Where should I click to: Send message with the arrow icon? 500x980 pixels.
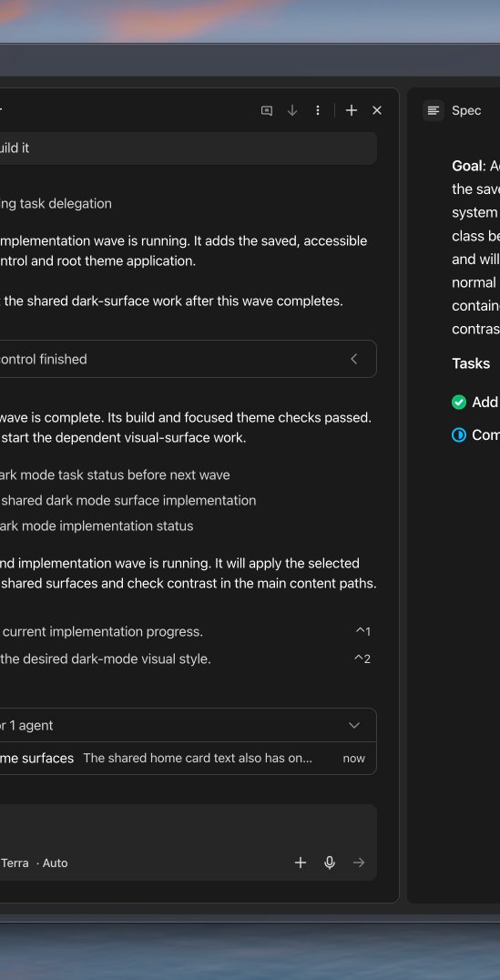359,863
